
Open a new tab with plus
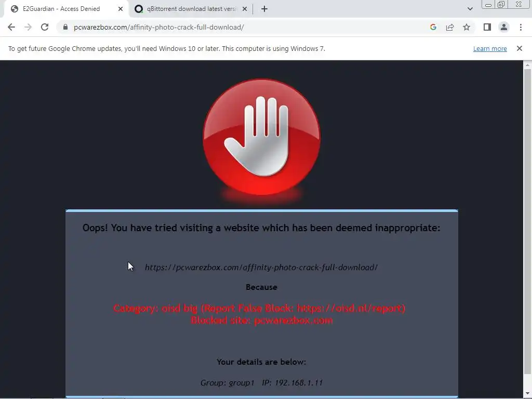tap(264, 9)
